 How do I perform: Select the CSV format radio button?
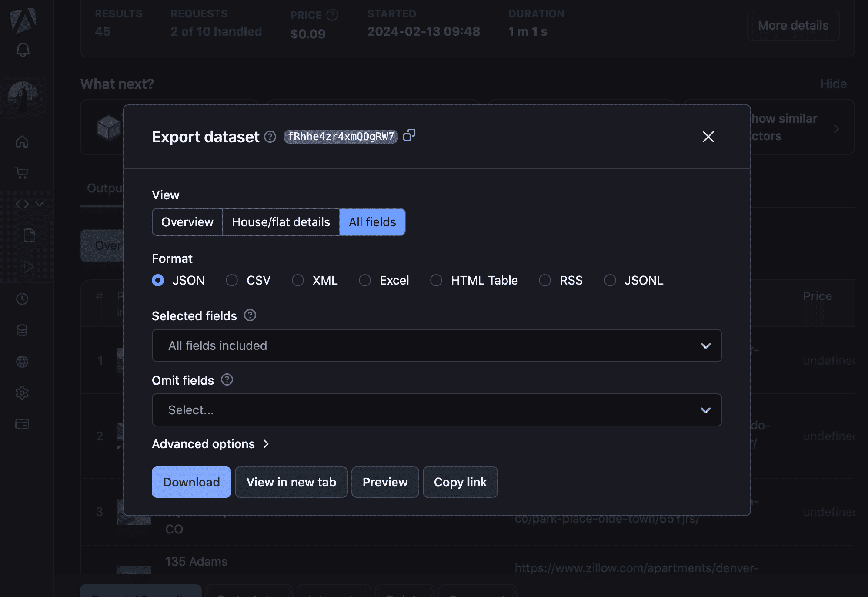[231, 280]
